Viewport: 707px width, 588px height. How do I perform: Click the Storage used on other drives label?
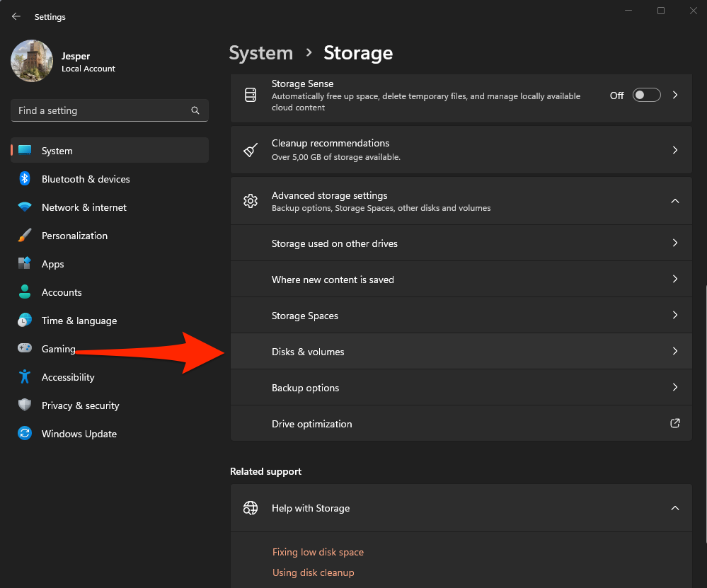tap(335, 243)
